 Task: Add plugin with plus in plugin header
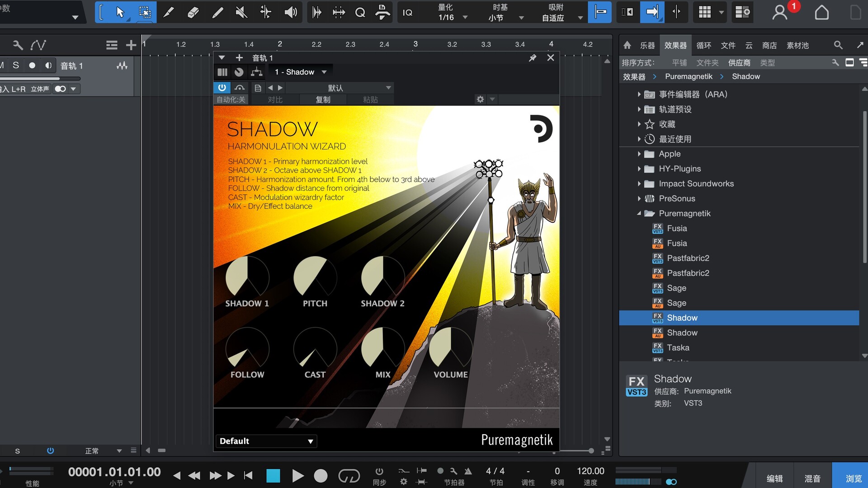(x=239, y=58)
